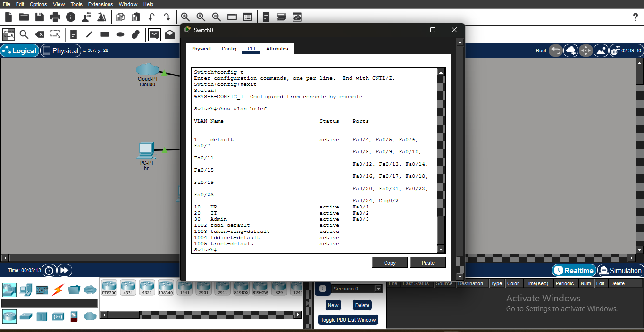Select the Draw Ellipse tool
The height and width of the screenshot is (332, 644).
(x=120, y=34)
